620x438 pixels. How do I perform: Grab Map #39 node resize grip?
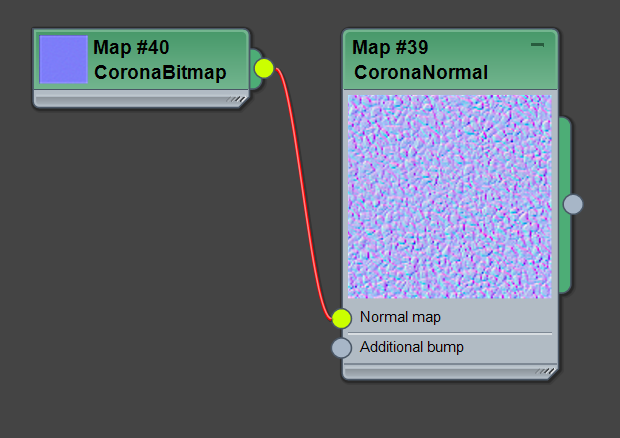pos(545,372)
